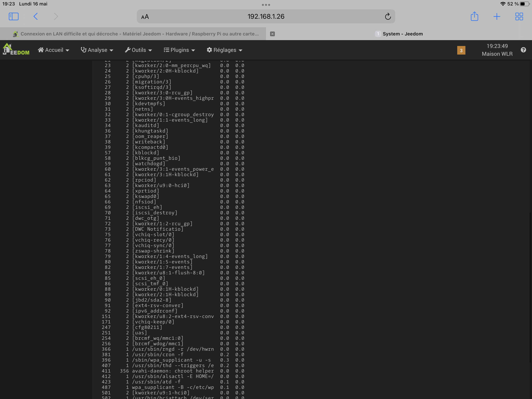532x399 pixels.
Task: Open the Réglages settings menu
Action: tap(224, 50)
